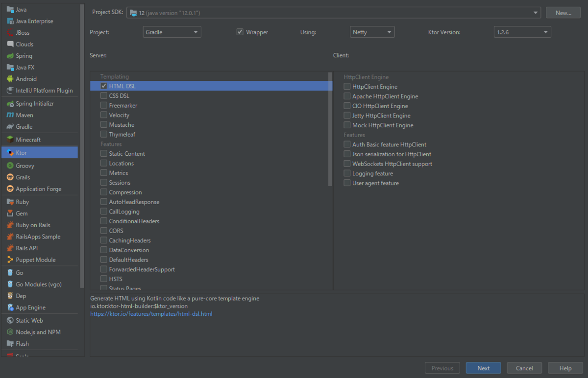588x378 pixels.
Task: Select the Gem icon
Action: 10,213
